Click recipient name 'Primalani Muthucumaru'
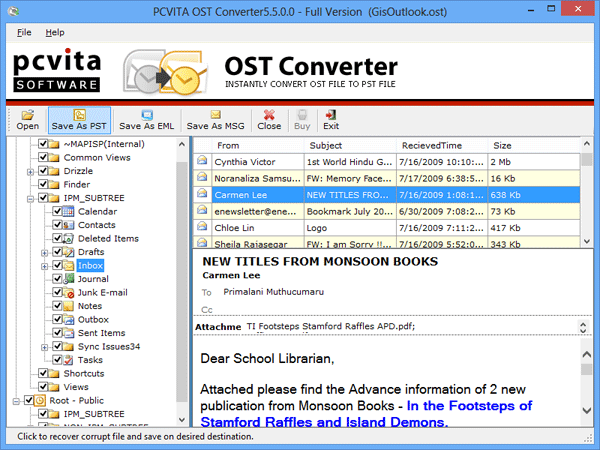Viewport: 600px width, 450px height. pos(274,292)
